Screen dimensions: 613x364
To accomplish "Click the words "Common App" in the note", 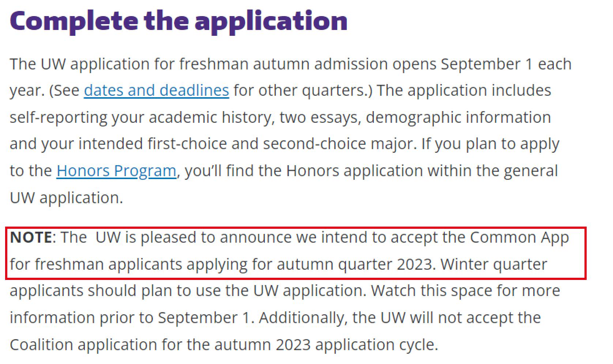I will pos(519,237).
